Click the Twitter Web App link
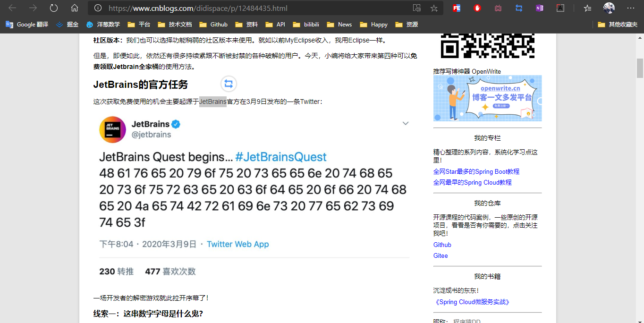Screen dimensions: 644x323 [237, 244]
